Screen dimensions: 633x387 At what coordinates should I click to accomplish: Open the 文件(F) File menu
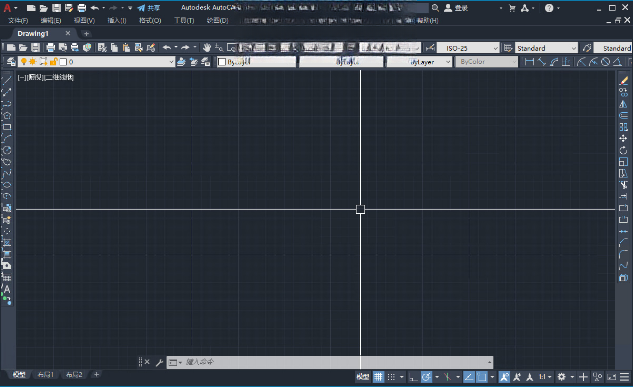tap(18, 20)
